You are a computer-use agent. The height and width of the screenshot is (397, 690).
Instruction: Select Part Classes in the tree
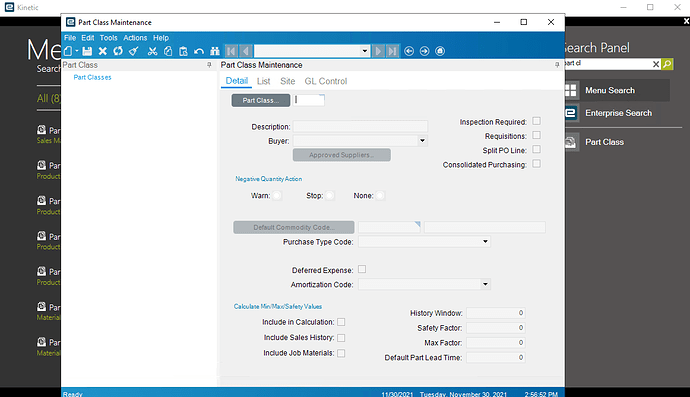pyautogui.click(x=92, y=77)
